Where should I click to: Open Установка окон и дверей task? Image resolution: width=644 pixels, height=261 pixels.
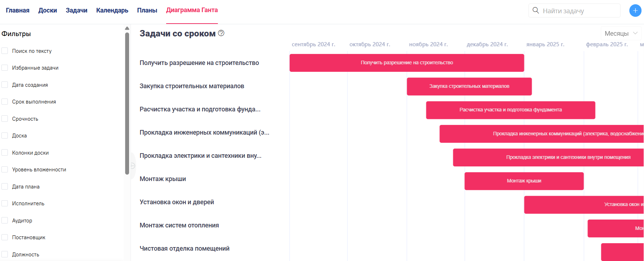point(177,202)
